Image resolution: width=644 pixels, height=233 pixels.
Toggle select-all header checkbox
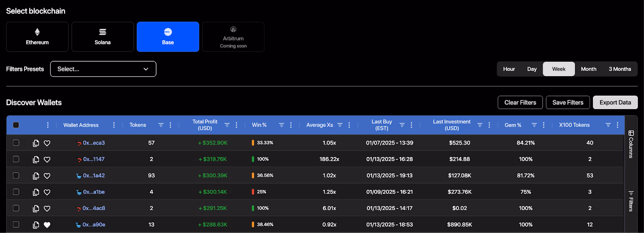[x=16, y=125]
